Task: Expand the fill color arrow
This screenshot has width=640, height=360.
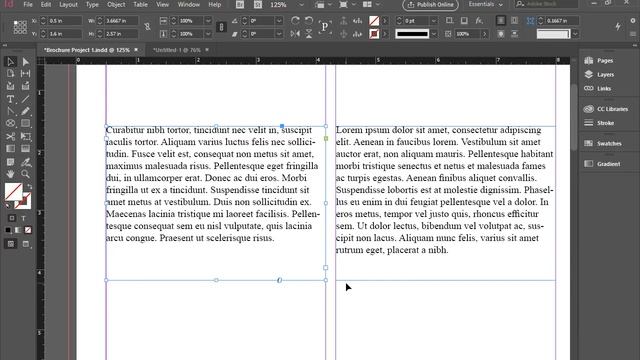Action: [384, 20]
